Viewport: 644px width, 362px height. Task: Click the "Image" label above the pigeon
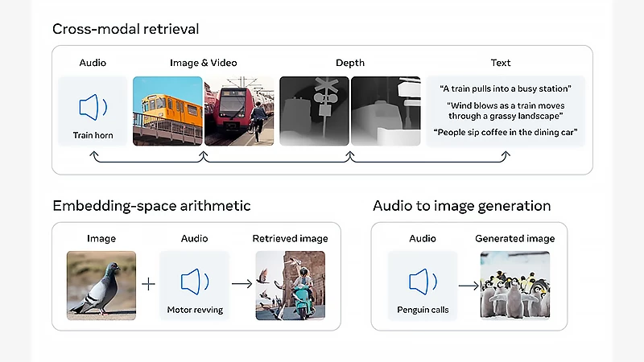(x=101, y=238)
